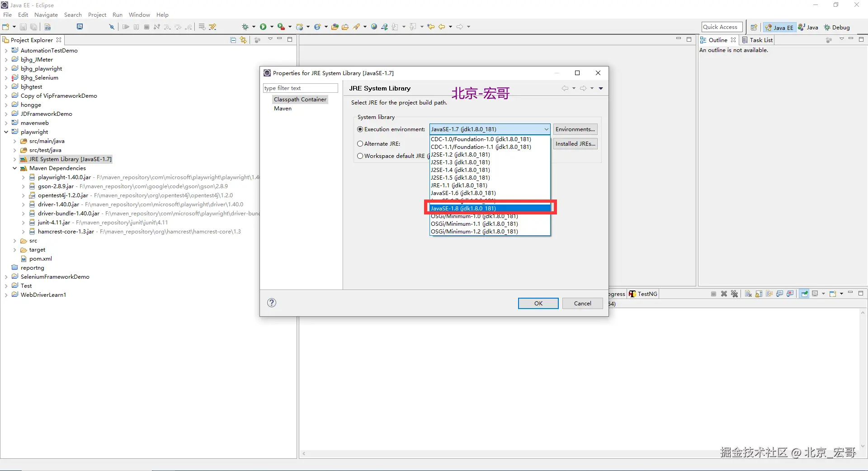Click the Resume debug toolbar icon

126,27
